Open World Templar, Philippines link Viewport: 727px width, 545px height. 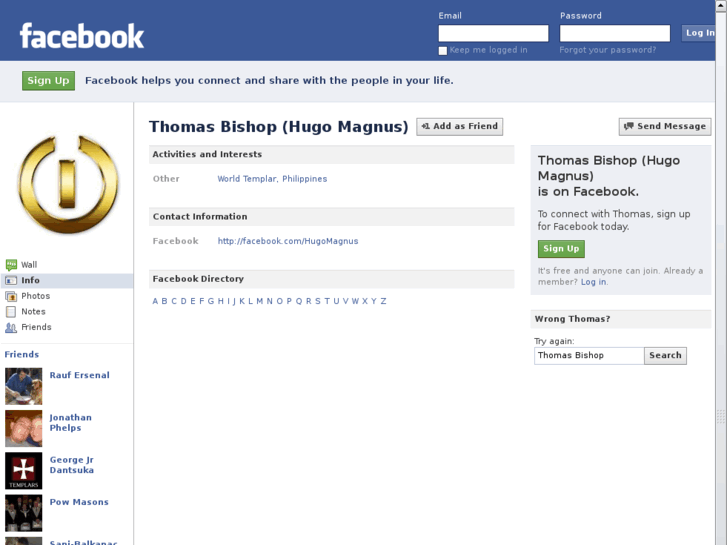(x=272, y=179)
